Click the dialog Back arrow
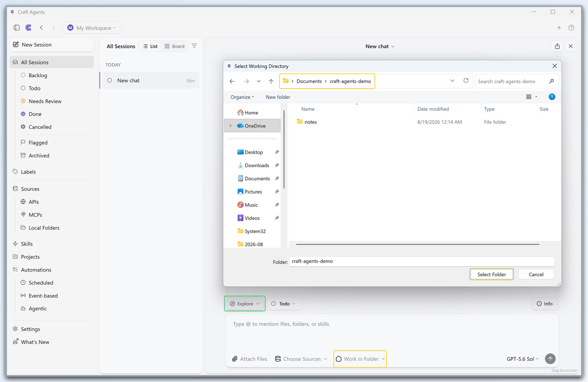 232,81
